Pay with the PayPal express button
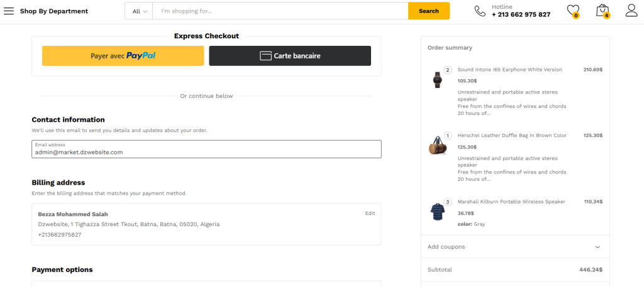This screenshot has height=287, width=644. 123,56
